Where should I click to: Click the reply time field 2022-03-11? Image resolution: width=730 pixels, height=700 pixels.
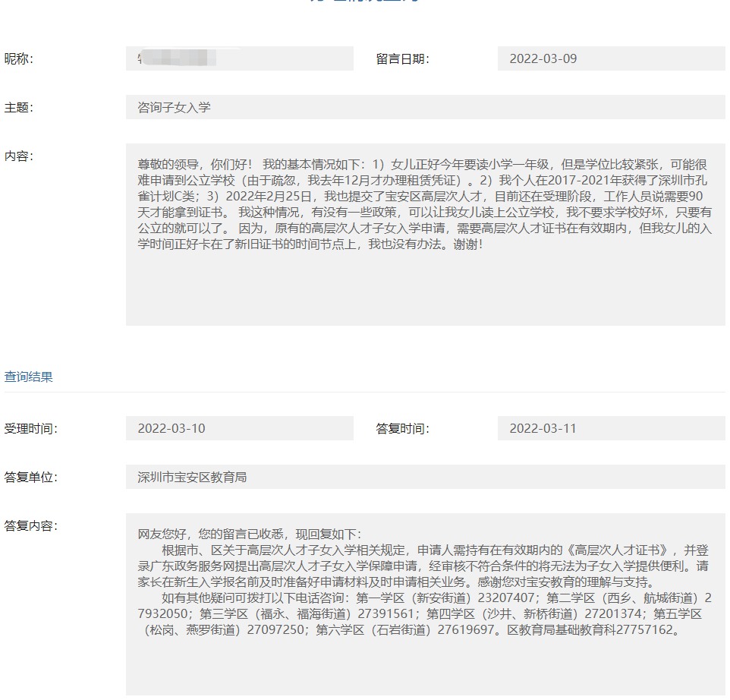pos(612,428)
